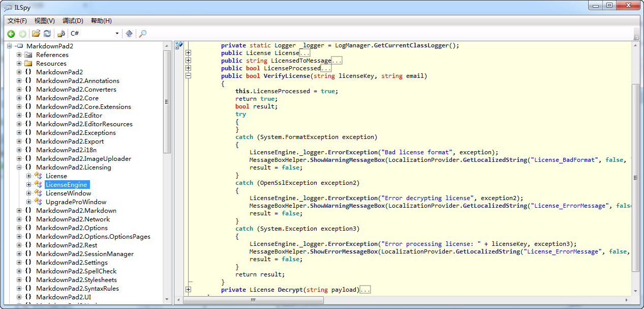Select the Resources folder
The image size is (644, 309).
(x=51, y=64)
